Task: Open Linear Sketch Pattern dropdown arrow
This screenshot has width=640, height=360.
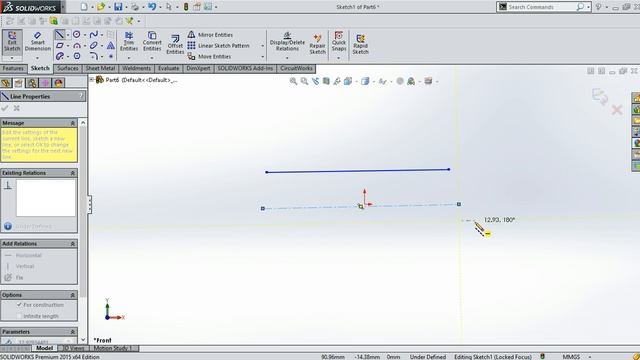Action: click(262, 46)
